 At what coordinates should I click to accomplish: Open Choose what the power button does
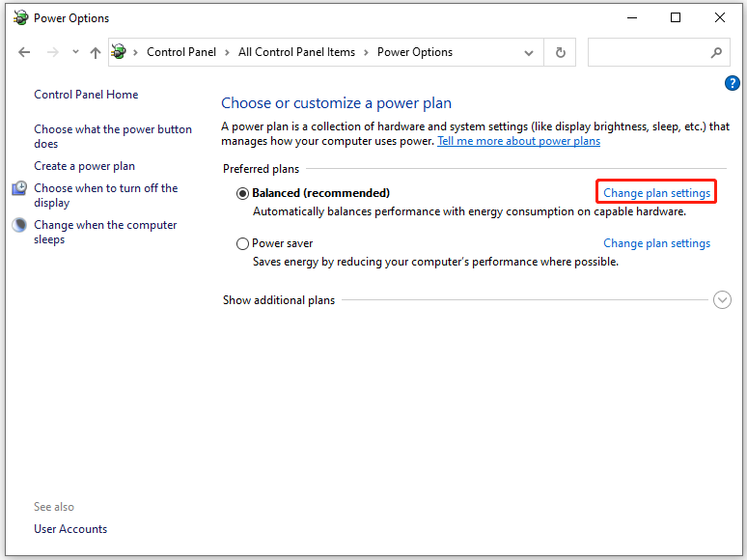[x=113, y=136]
